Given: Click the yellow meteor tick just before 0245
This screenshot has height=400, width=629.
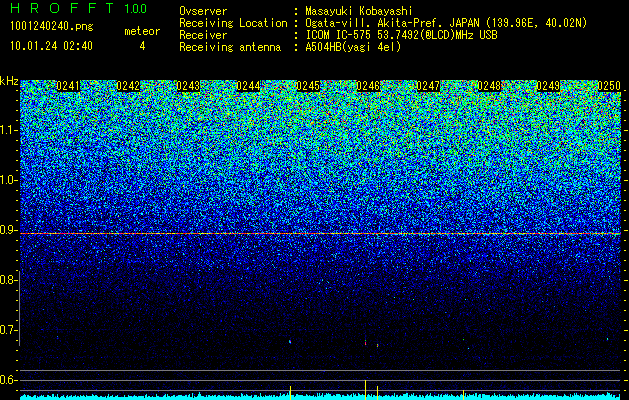Looking at the screenshot, I should pos(290,392).
